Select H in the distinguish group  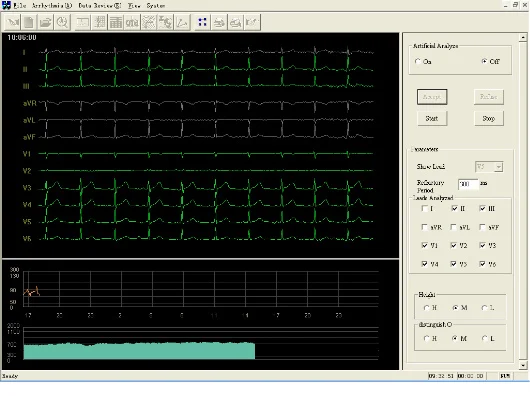426,338
